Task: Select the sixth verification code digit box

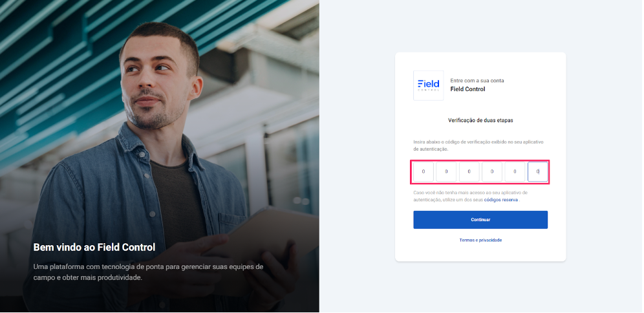Action: [x=537, y=172]
